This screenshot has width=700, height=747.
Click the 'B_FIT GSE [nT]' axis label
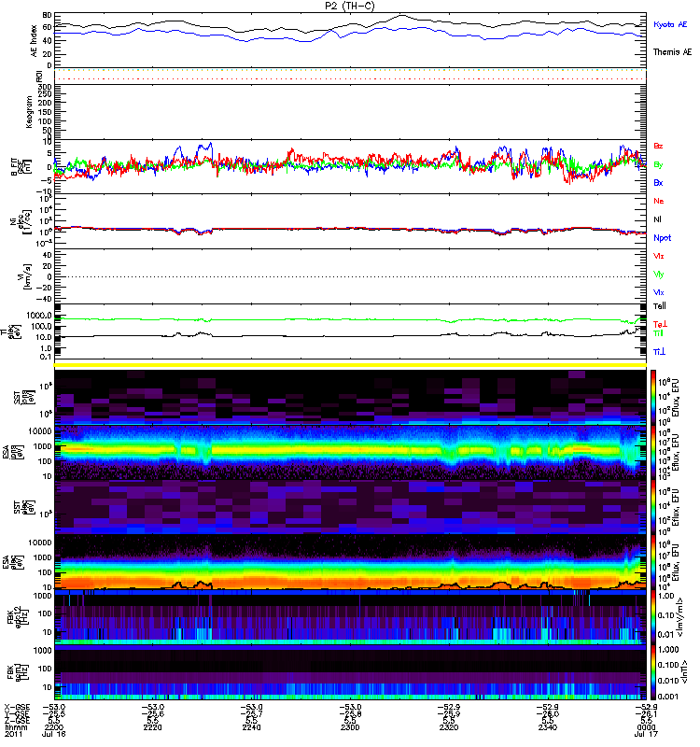21,167
